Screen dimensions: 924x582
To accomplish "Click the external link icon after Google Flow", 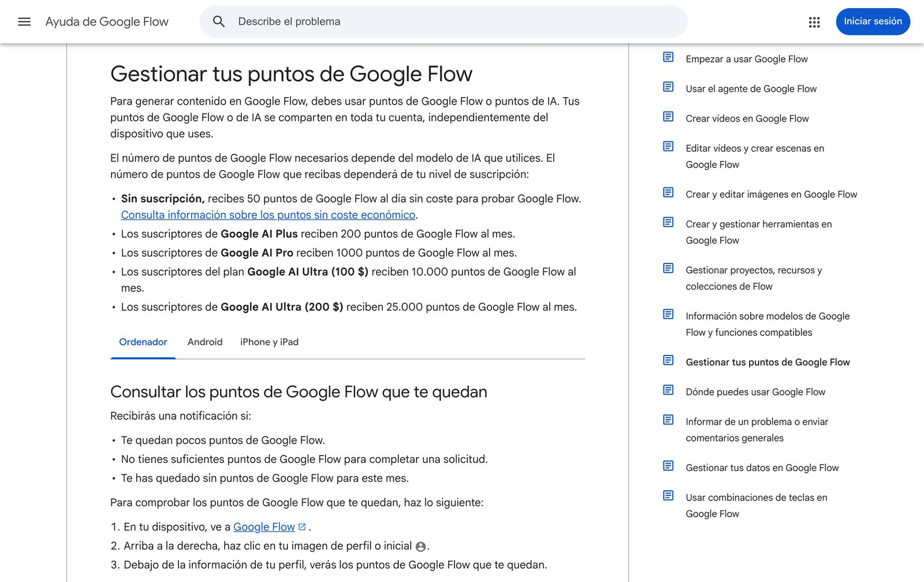I will pos(302,527).
